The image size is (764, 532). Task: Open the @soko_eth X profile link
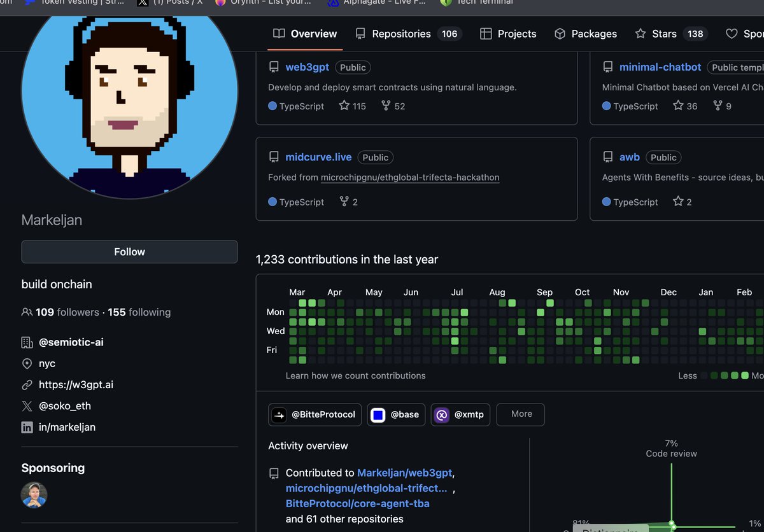tap(65, 405)
